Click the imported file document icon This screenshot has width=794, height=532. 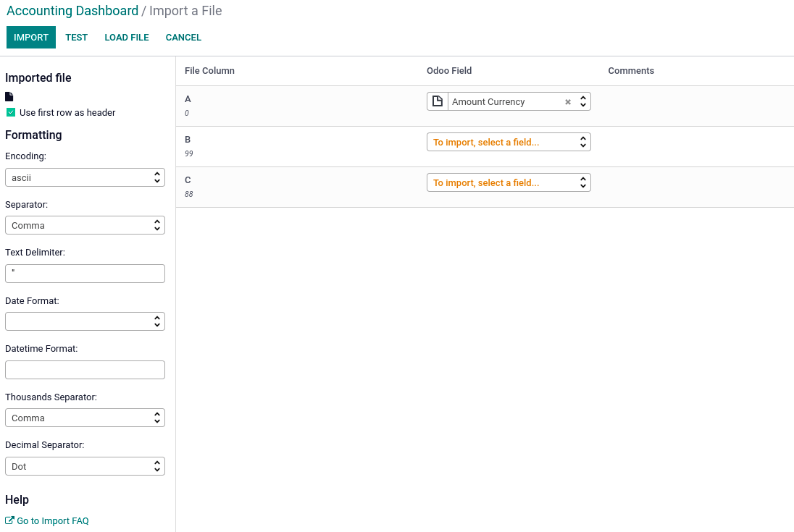pos(9,96)
